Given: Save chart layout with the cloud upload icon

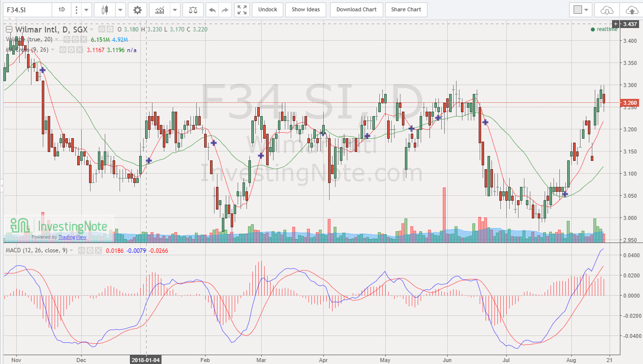Looking at the screenshot, I should click(x=632, y=9).
